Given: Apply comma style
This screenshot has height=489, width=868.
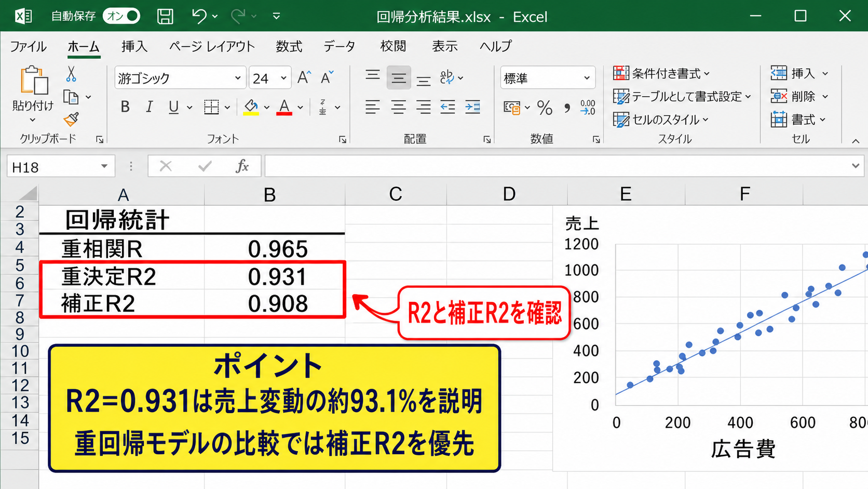Looking at the screenshot, I should pos(567,108).
